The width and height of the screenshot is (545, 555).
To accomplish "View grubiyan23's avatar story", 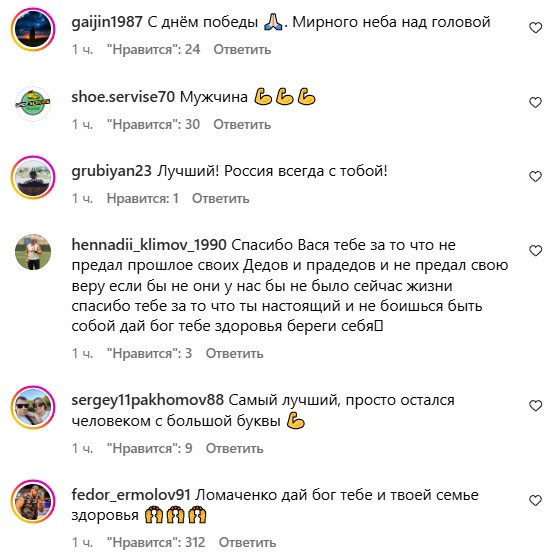I will [33, 177].
